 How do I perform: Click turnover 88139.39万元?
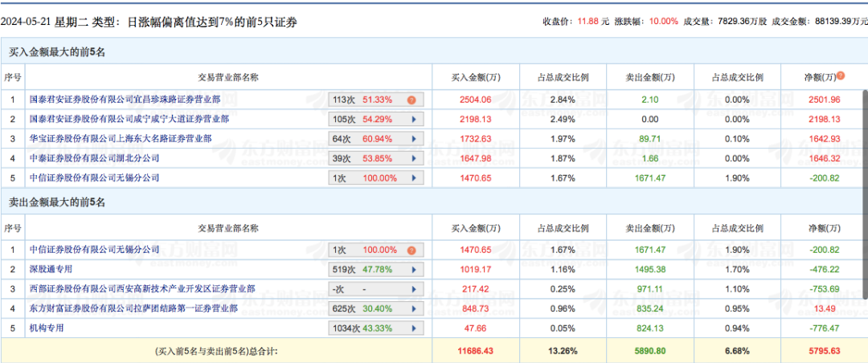(x=841, y=22)
